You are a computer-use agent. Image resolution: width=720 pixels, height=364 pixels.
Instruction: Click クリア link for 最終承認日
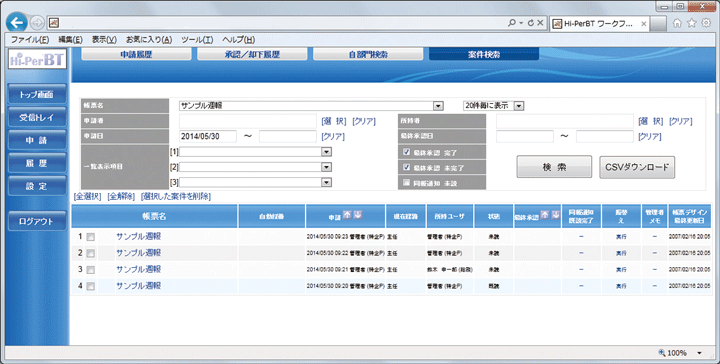[650, 136]
